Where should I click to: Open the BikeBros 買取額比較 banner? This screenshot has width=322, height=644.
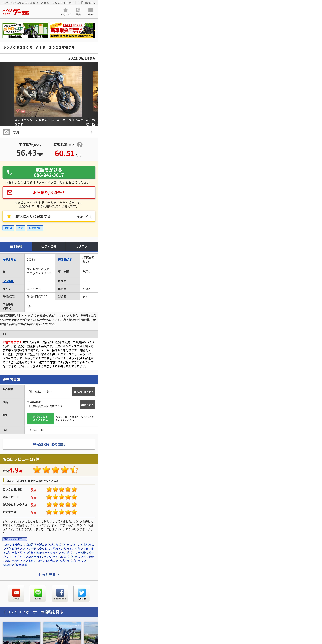(25, 31)
